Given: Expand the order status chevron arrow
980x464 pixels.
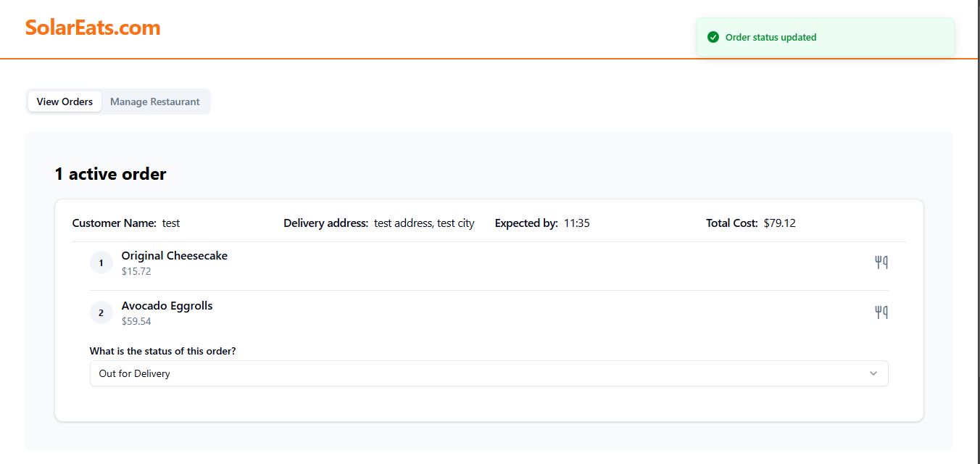Looking at the screenshot, I should (x=873, y=373).
